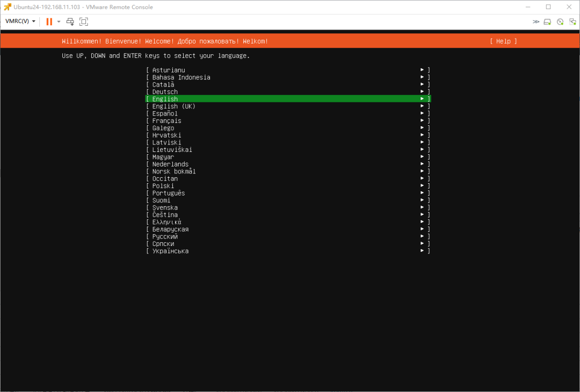Click the arrow on the English (UK) row
The image size is (580, 392).
coord(422,106)
